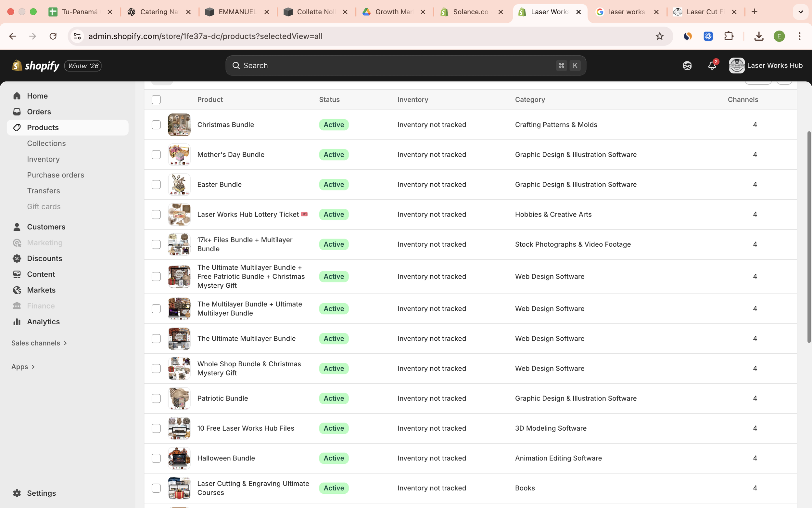Select the Christmas Bundle checkbox

coord(156,125)
